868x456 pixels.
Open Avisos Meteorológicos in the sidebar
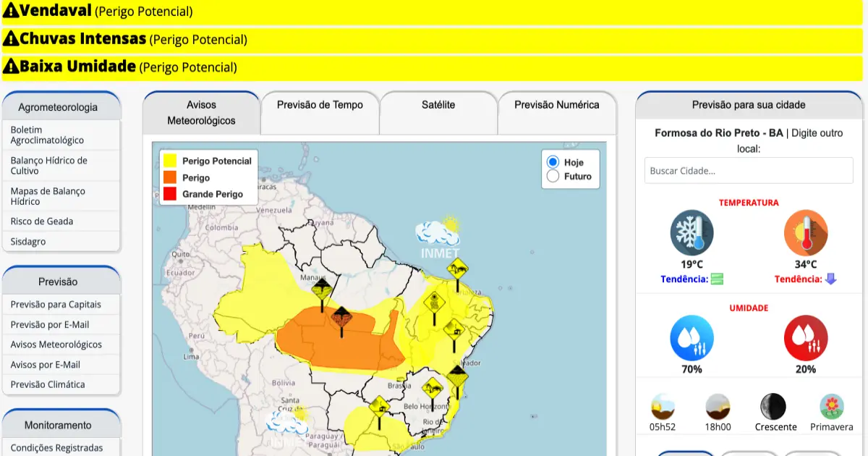[61, 345]
